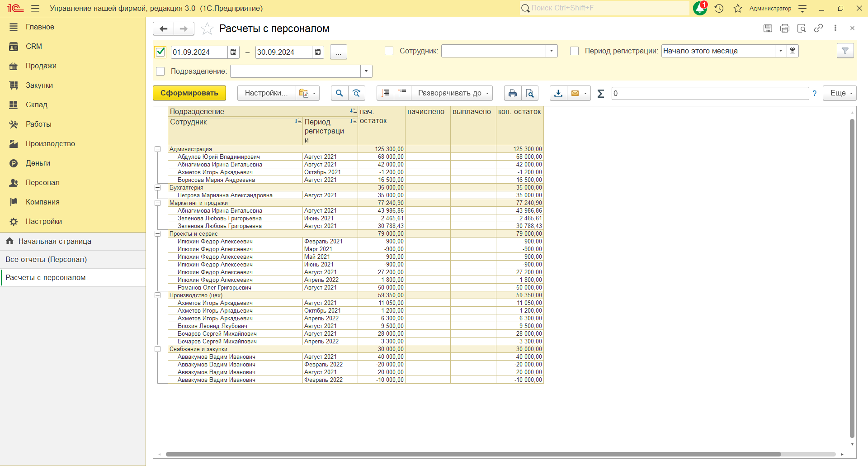Screen dimensions: 868x466
Task: Open calendar for start date 01.09.2024
Action: (x=233, y=52)
